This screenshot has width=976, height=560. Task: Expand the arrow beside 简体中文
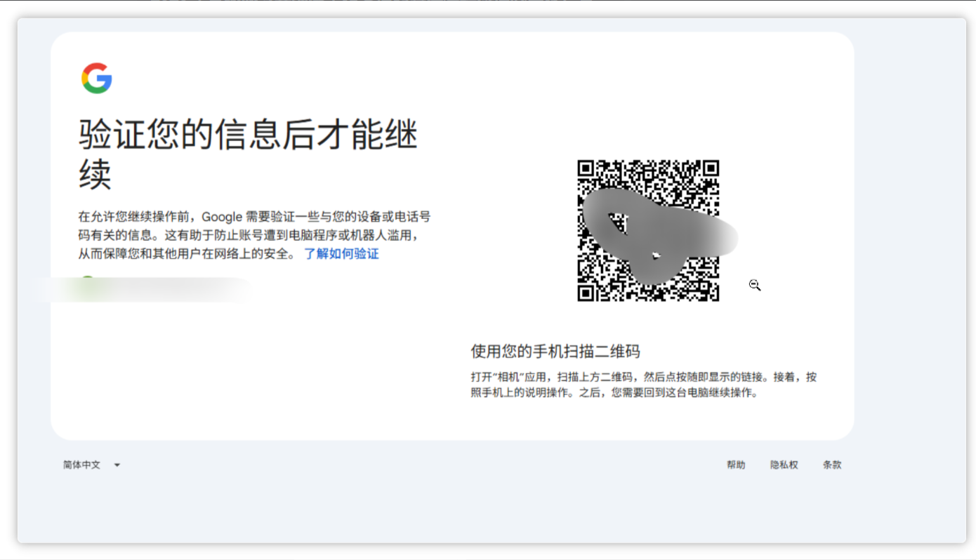[x=117, y=465]
